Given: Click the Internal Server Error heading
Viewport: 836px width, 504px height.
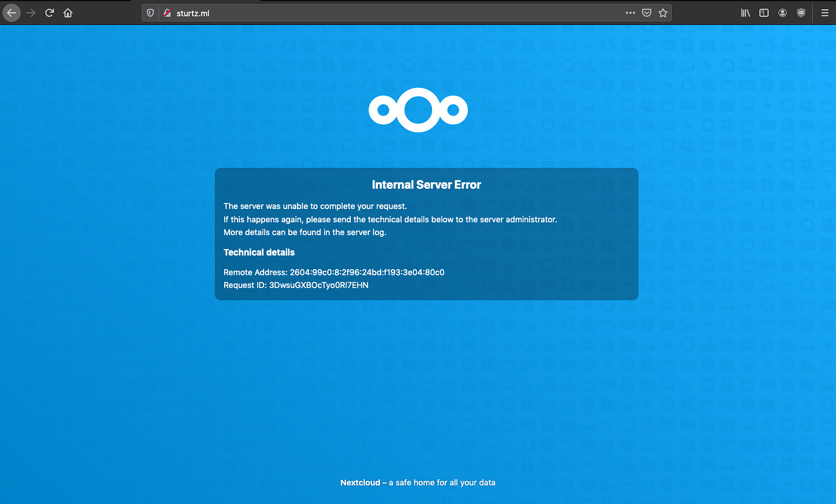Looking at the screenshot, I should tap(426, 185).
